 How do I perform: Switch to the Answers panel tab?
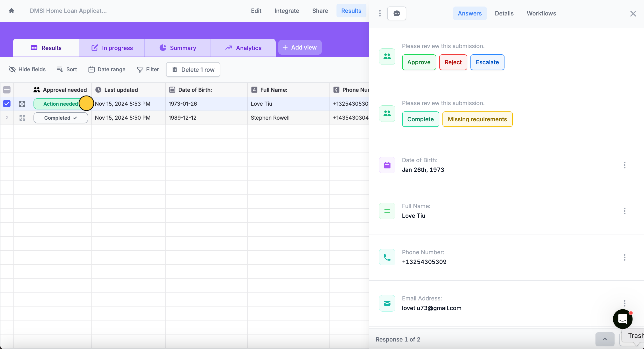(x=469, y=14)
